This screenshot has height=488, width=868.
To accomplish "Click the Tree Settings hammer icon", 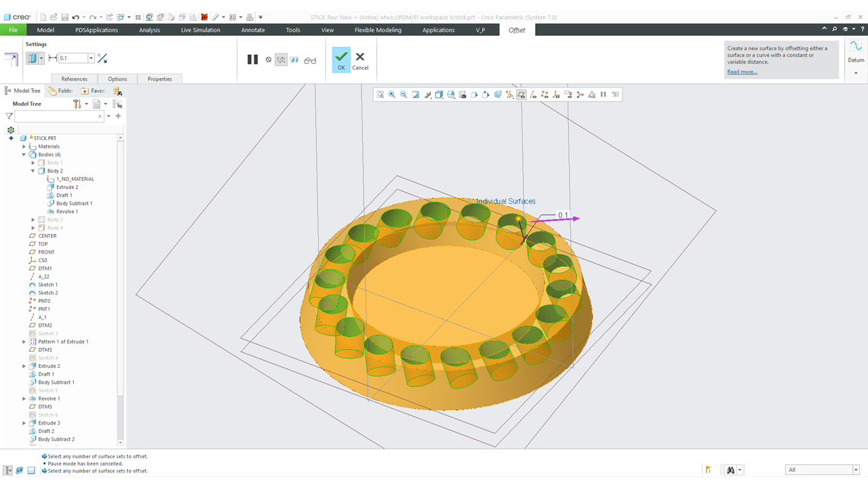I will click(x=77, y=104).
